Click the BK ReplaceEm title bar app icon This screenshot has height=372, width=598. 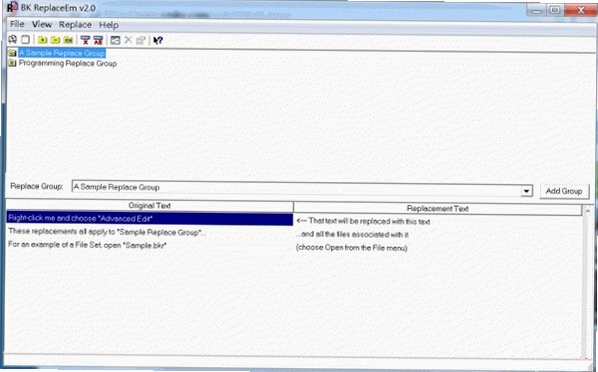pos(13,7)
